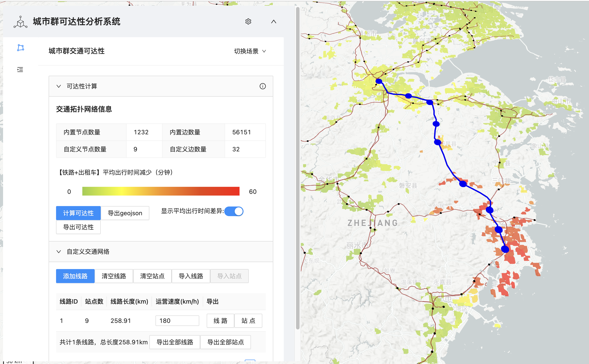Click 清空线路 to clear lines
The image size is (589, 364).
[114, 276]
